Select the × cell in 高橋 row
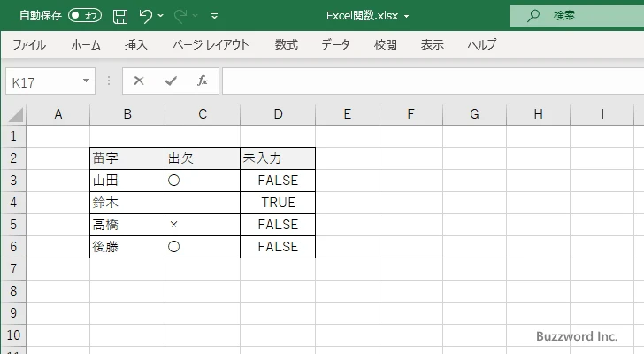Screen dimensions: 644x354 [203, 225]
